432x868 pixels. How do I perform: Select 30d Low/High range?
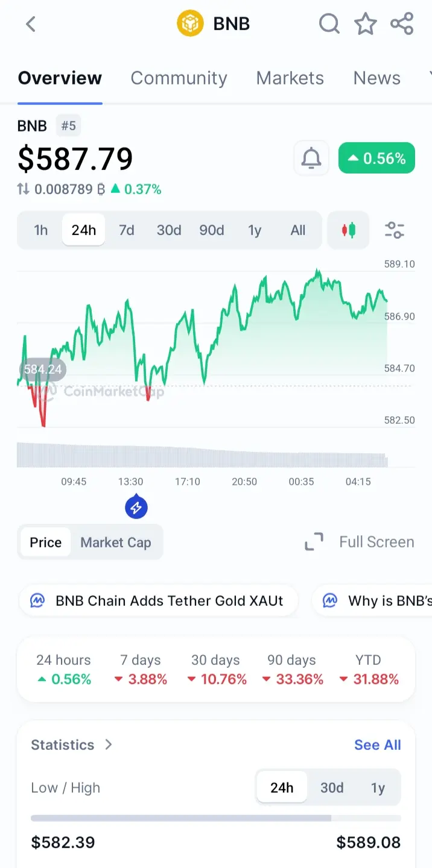click(x=332, y=788)
